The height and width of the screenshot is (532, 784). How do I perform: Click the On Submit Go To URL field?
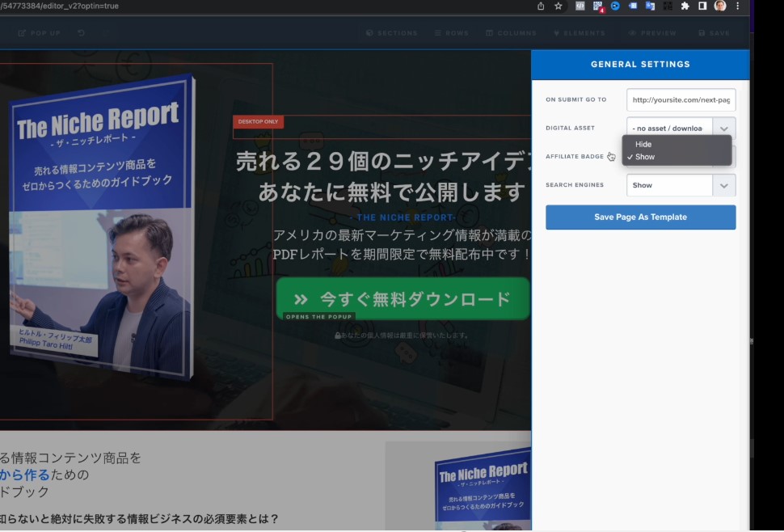[681, 100]
